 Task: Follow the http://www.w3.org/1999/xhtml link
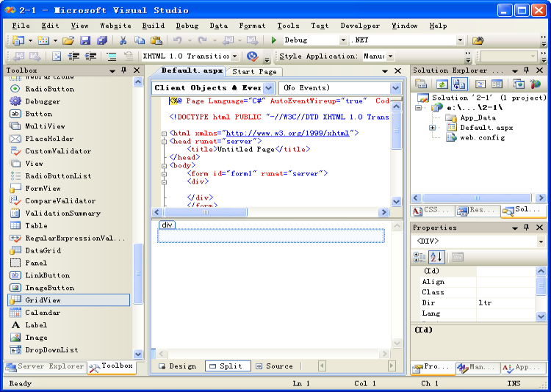pyautogui.click(x=288, y=133)
